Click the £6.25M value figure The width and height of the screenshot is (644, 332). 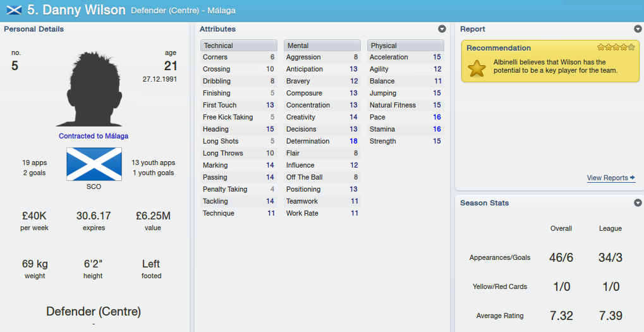(x=153, y=216)
